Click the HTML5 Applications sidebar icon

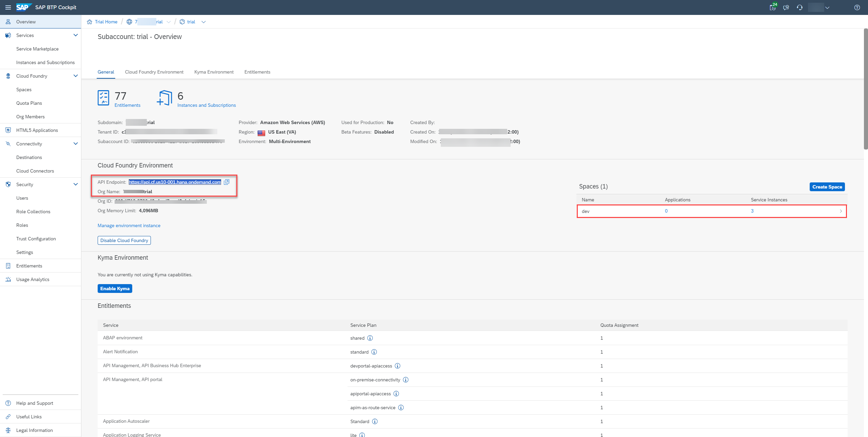8,130
